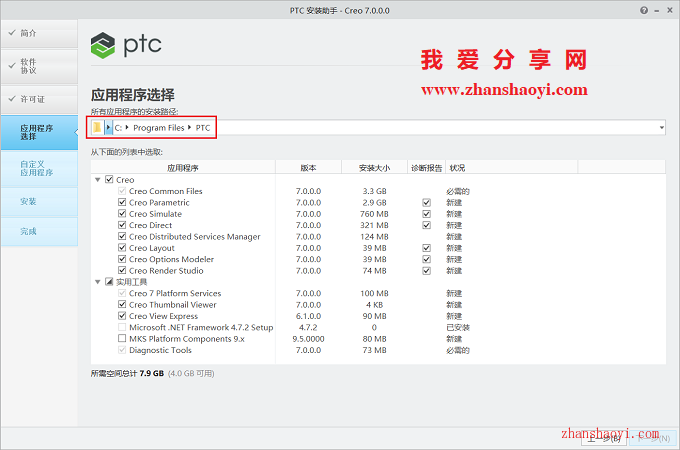
Task: Uncheck Creo Direct application
Action: (x=122, y=225)
